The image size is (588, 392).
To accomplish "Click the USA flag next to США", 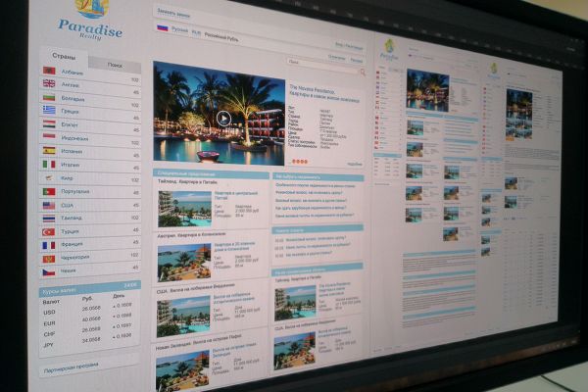I will [x=49, y=205].
